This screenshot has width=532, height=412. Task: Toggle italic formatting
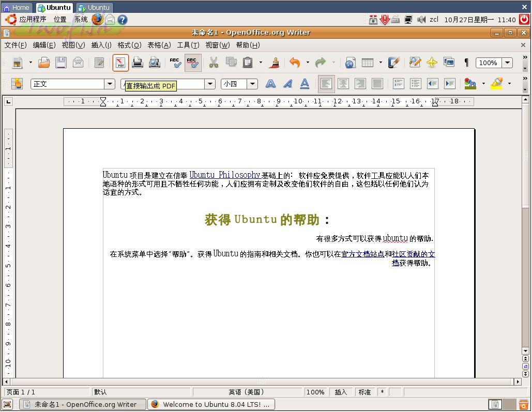pos(287,84)
